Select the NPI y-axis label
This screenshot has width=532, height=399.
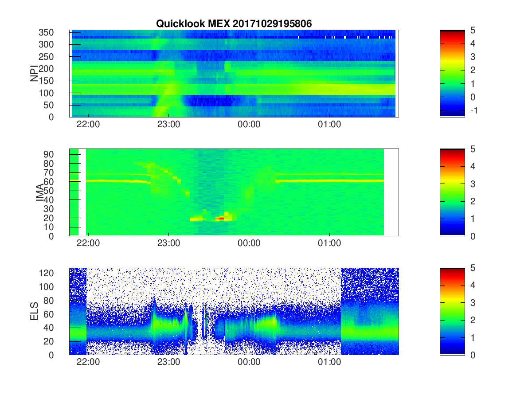tap(34, 74)
